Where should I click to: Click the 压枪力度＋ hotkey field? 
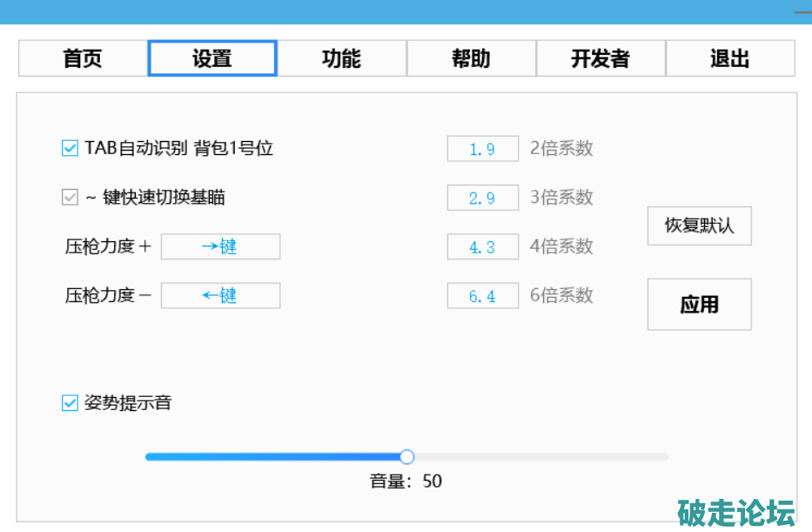click(x=220, y=246)
